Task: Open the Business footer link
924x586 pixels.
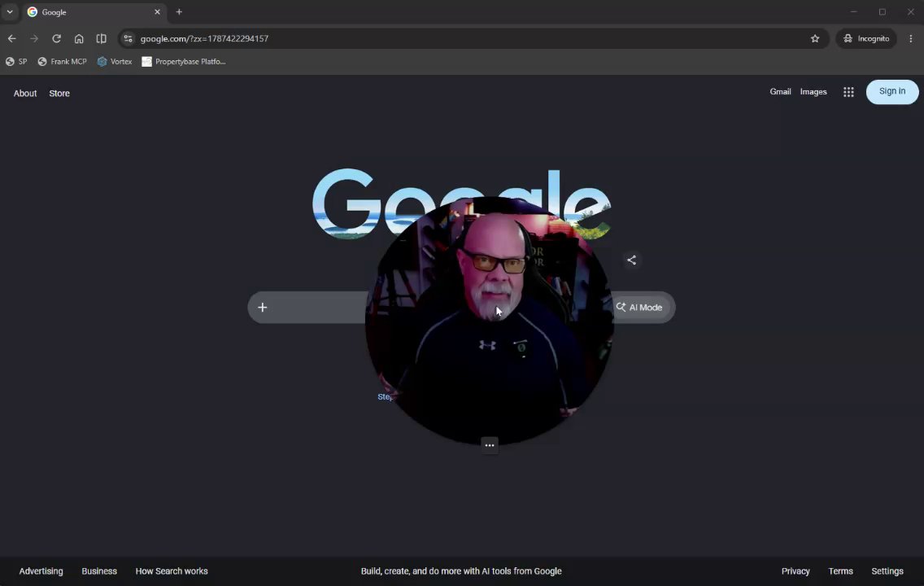Action: click(99, 571)
